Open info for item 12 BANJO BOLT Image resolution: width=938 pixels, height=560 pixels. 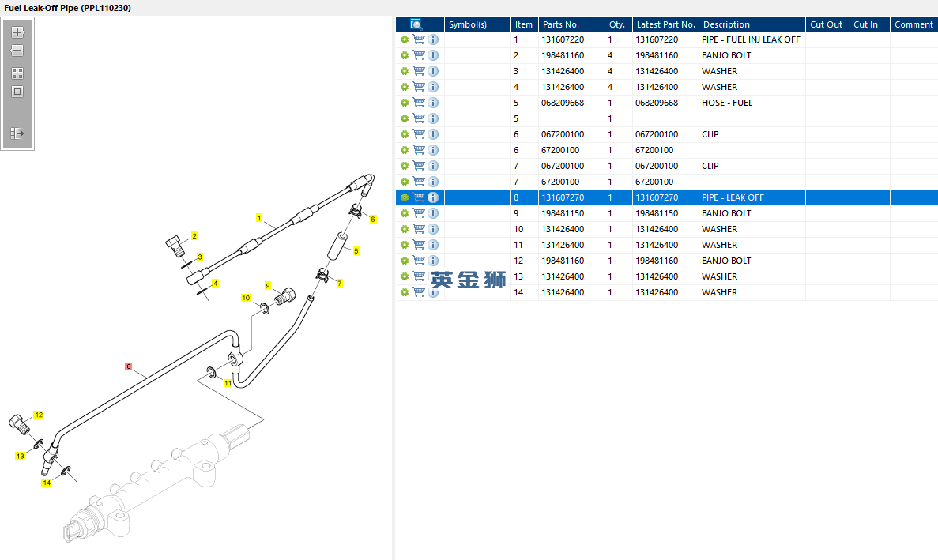433,261
